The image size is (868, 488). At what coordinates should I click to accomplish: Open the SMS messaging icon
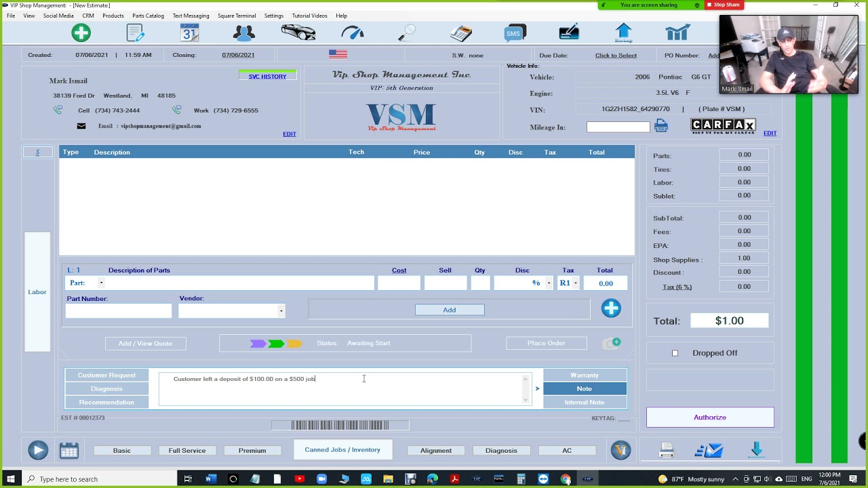[x=515, y=33]
